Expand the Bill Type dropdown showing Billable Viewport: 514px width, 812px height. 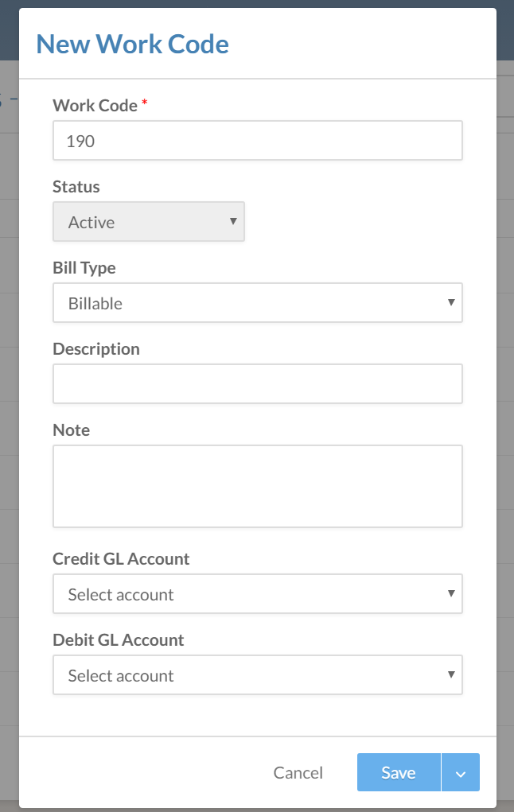coord(257,303)
